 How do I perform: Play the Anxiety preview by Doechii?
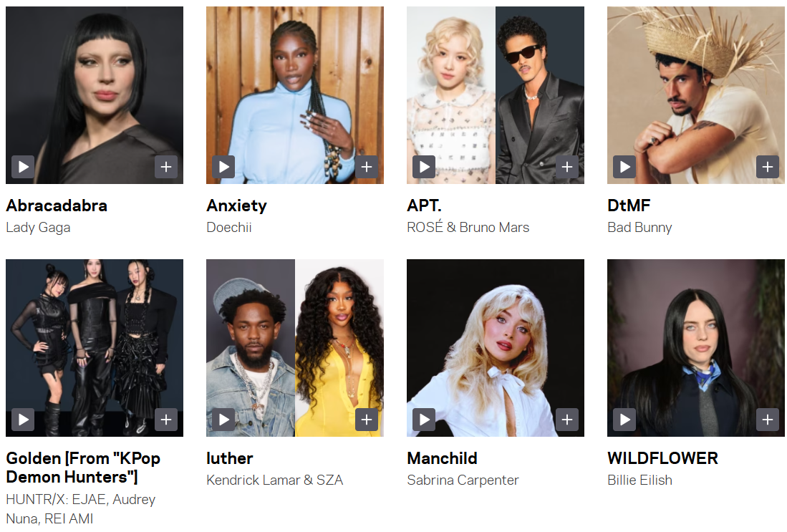pos(223,167)
